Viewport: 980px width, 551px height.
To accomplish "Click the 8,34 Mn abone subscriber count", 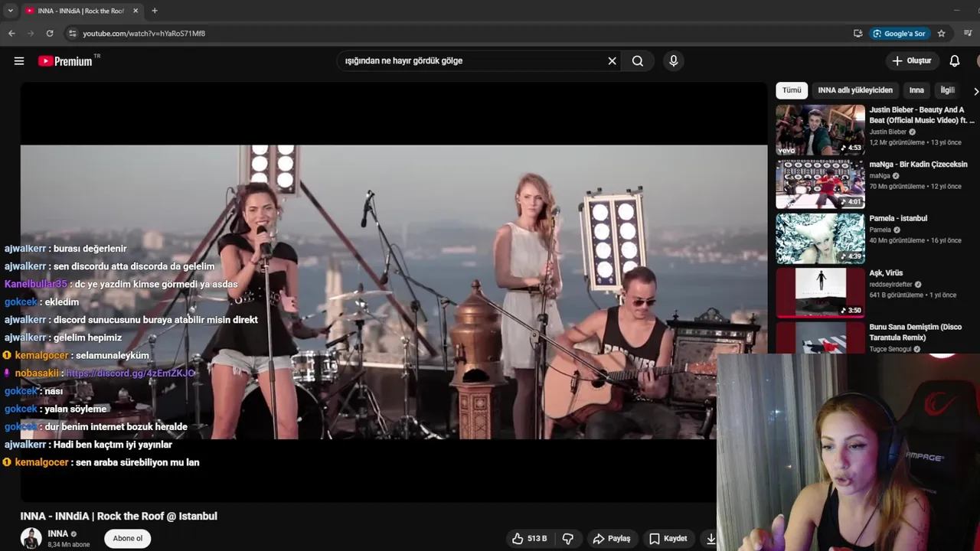I will point(69,545).
